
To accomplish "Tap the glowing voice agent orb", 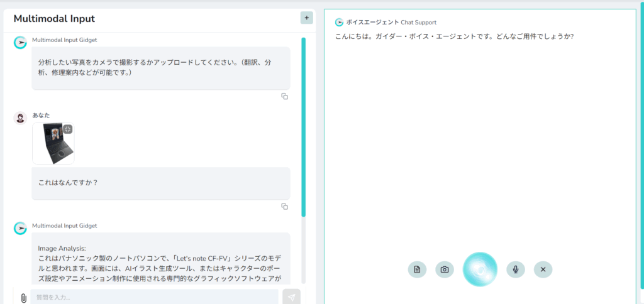I will (x=480, y=269).
